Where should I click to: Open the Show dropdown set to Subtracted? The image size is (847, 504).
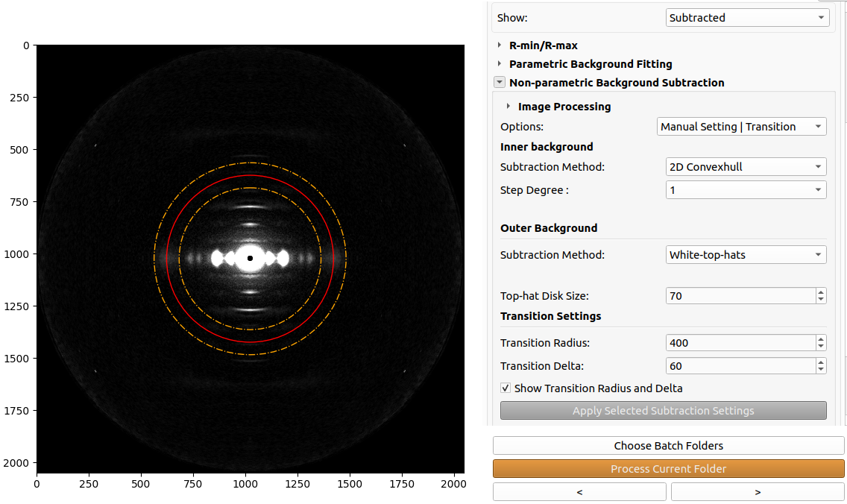(x=747, y=18)
